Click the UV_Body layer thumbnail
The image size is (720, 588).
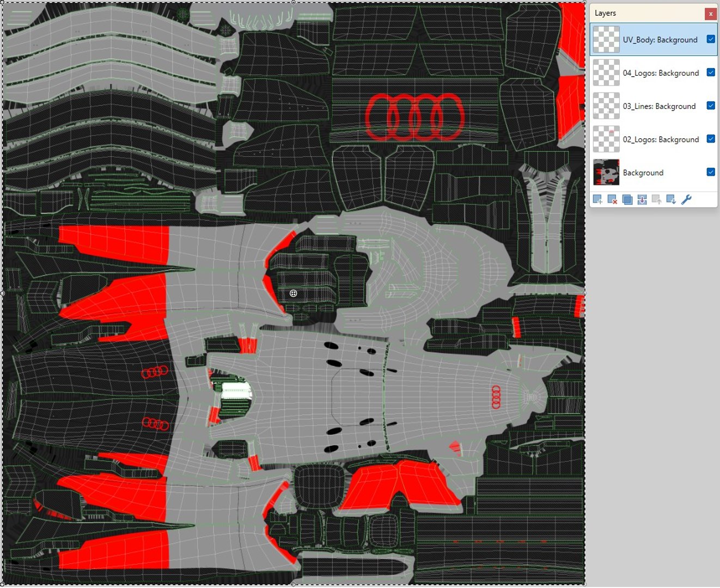pyautogui.click(x=606, y=39)
